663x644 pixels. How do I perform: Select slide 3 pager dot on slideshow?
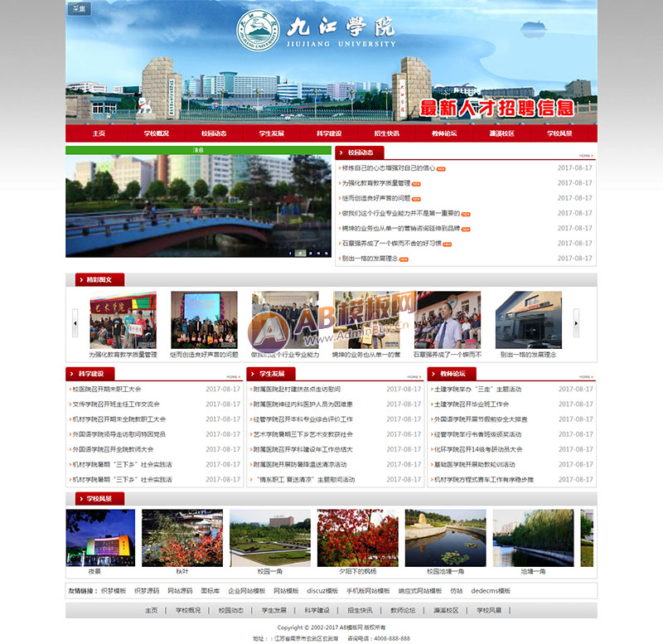310,254
